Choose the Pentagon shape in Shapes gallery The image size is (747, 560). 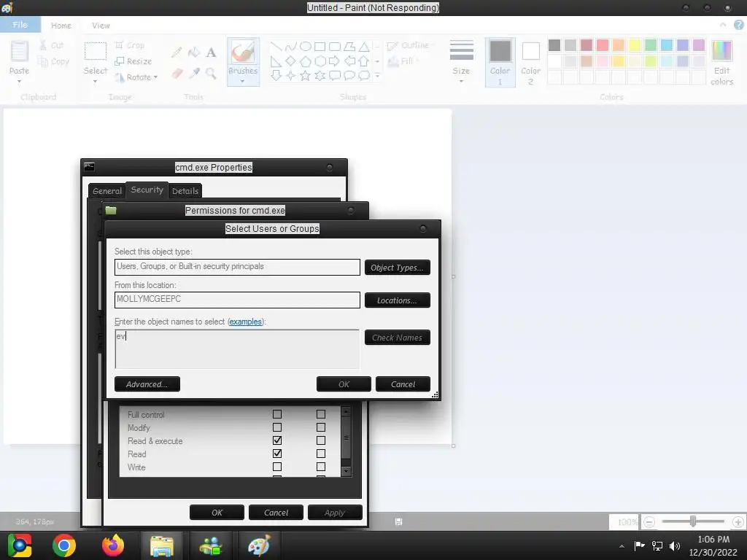306,61
